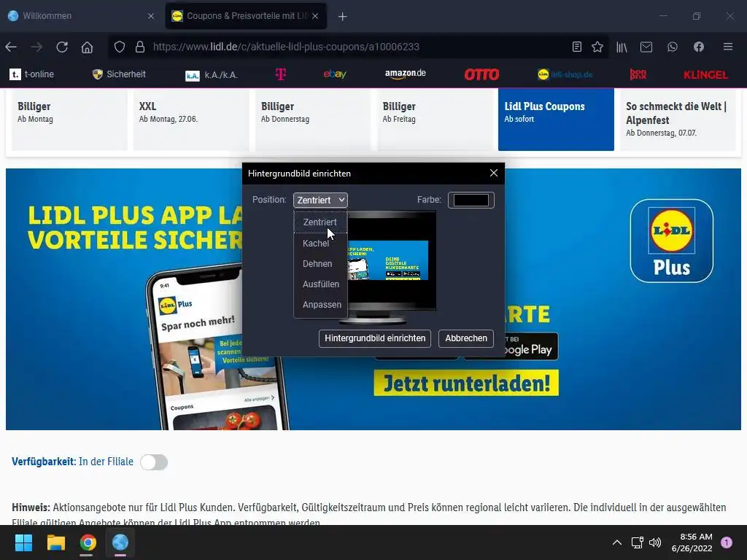This screenshot has width=747, height=560.
Task: Open the hamburger application menu
Action: coord(728,47)
